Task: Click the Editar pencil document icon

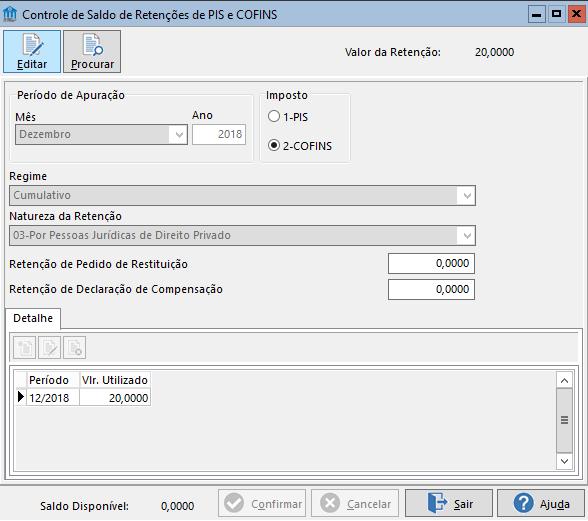Action: coord(32,45)
